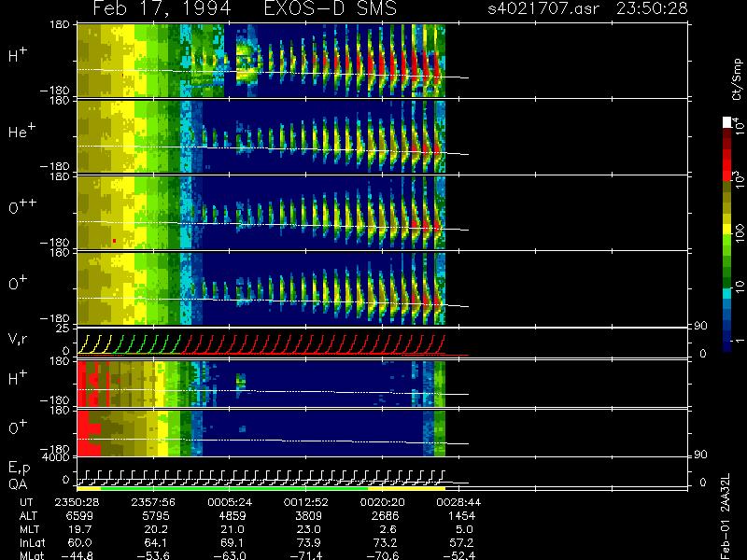
Task: Click the date title 'Feb 17, 1994'
Action: (x=162, y=8)
